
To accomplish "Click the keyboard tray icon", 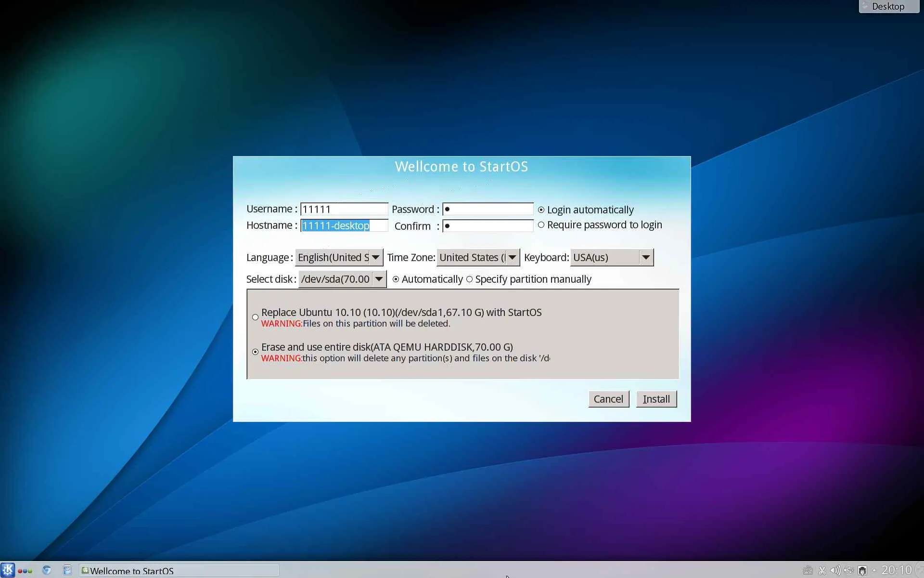I will (x=808, y=571).
